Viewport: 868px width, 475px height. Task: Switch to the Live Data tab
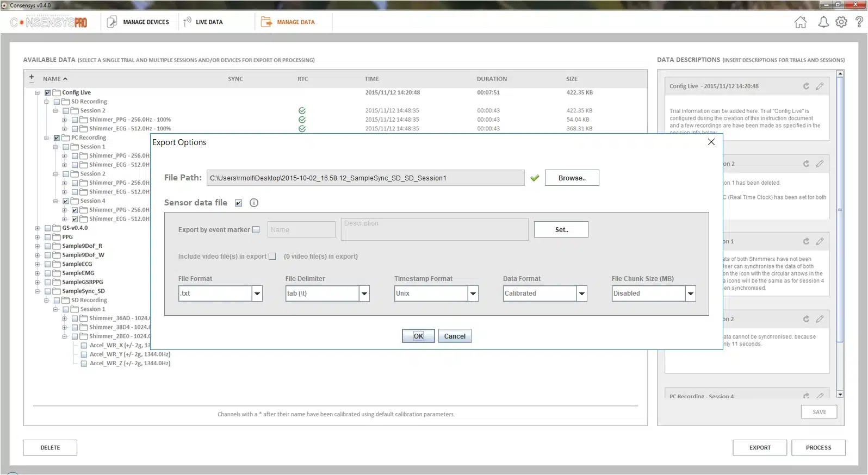pos(203,22)
